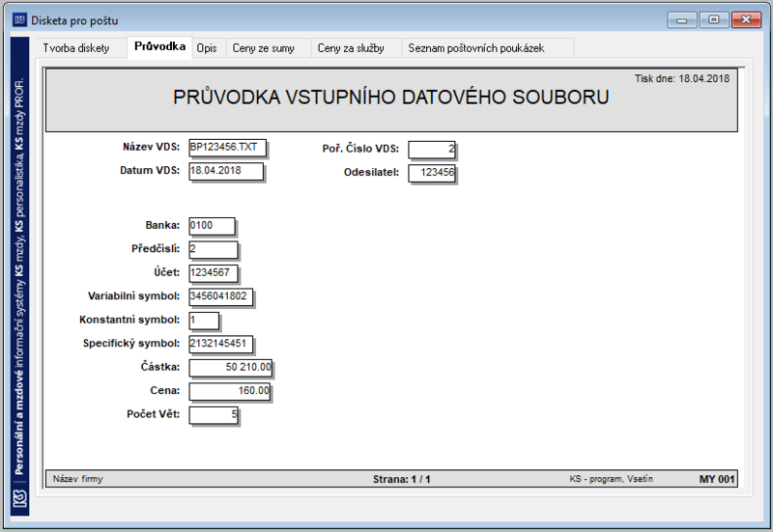Select the Cena field 160.00

pos(230,392)
